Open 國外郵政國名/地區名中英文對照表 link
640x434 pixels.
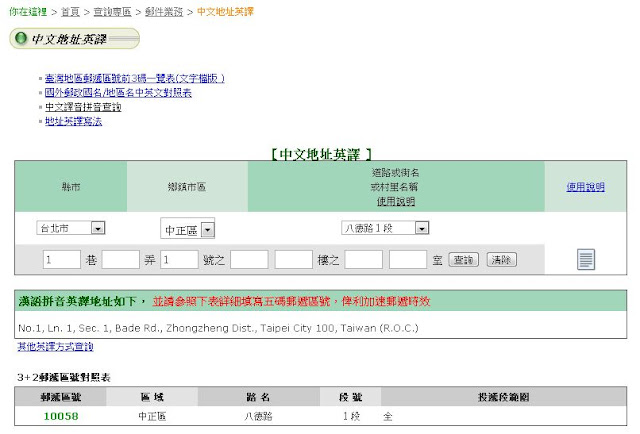118,93
